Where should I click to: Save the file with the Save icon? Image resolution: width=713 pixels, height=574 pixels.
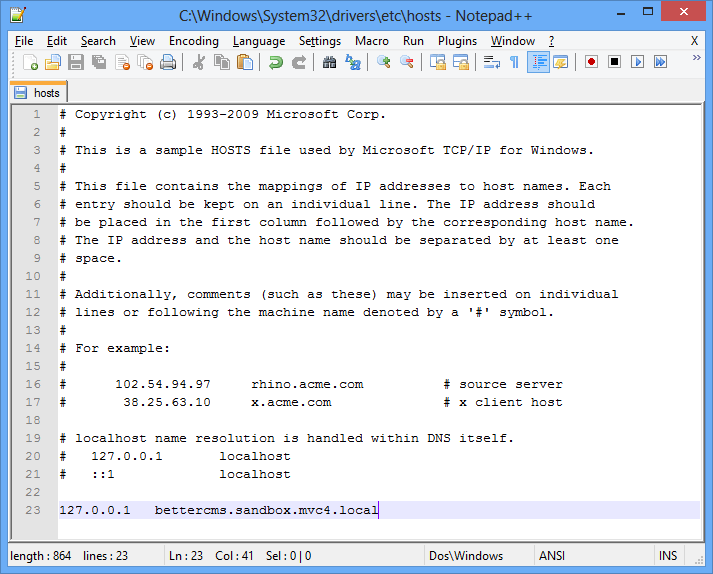[x=76, y=62]
